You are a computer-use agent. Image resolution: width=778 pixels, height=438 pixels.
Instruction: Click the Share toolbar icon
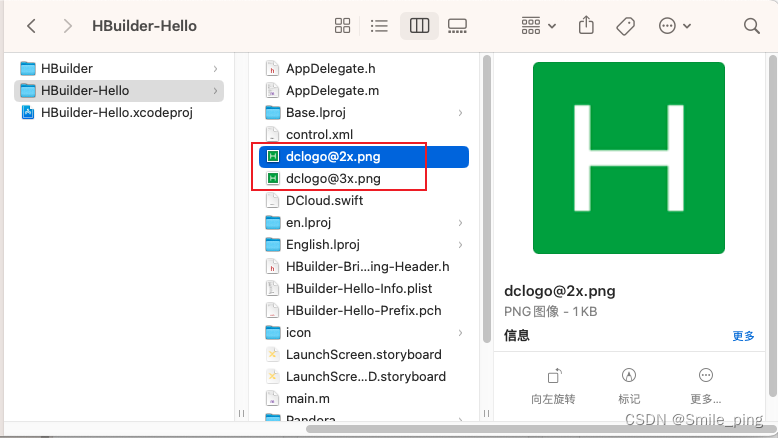pos(586,25)
